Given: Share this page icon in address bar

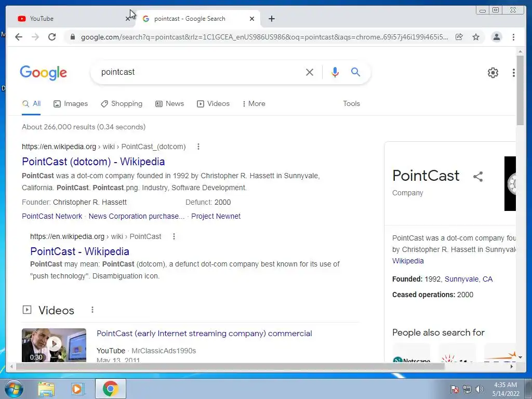Looking at the screenshot, I should tap(459, 37).
